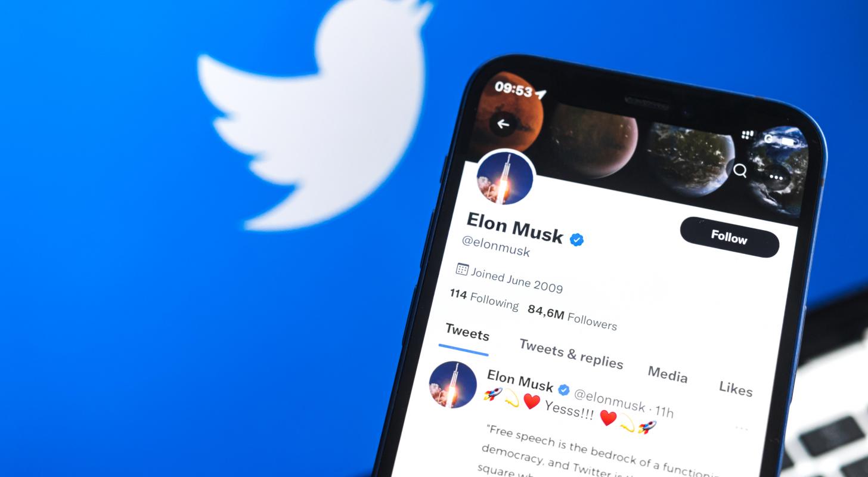Click the blue verified badge near name
This screenshot has width=868, height=477.
coord(576,240)
